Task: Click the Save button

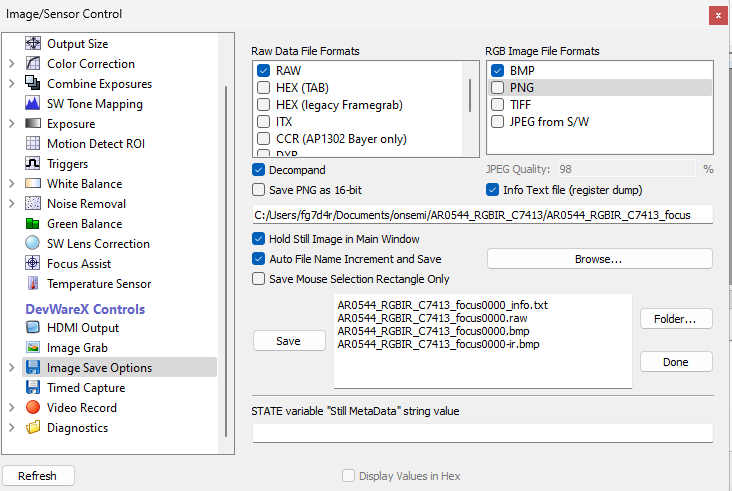Action: click(288, 341)
